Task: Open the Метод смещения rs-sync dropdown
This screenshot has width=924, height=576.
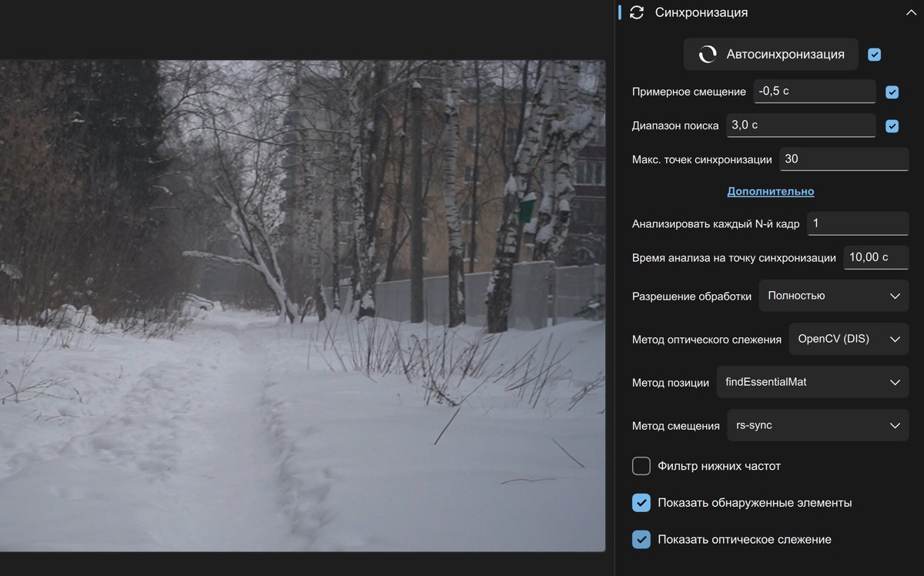Action: click(x=817, y=425)
